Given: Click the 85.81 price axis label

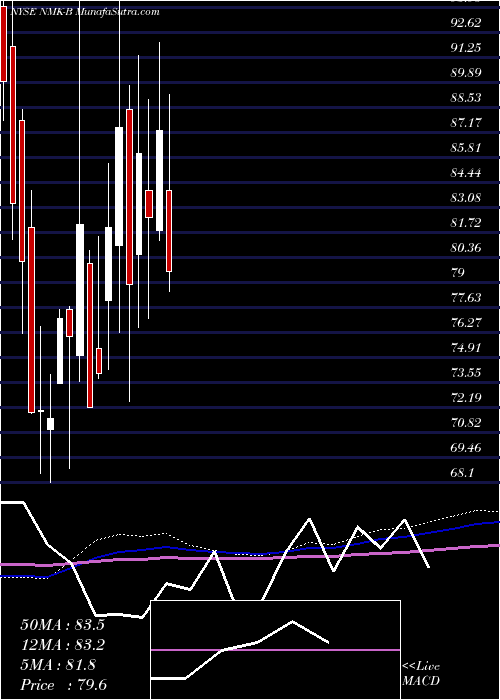Looking at the screenshot, I should 466,147.
